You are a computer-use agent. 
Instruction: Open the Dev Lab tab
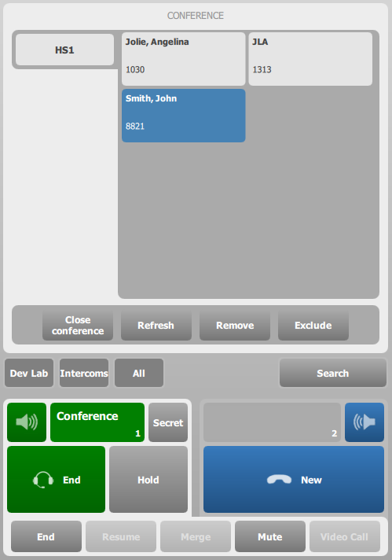(29, 373)
